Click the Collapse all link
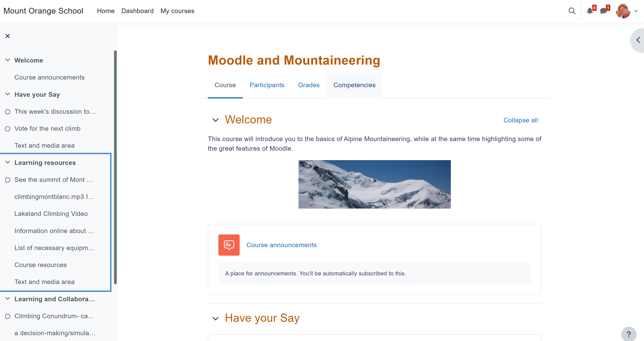This screenshot has width=644, height=341. 520,120
